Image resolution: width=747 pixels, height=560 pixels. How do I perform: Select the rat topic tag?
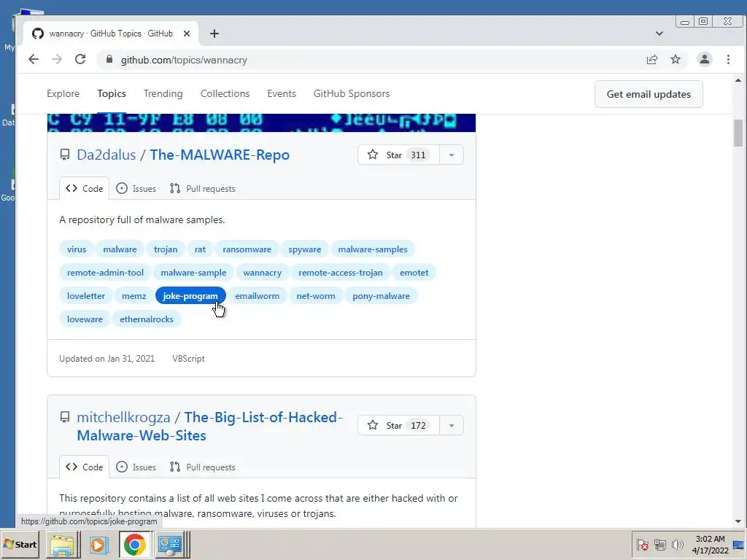point(200,249)
